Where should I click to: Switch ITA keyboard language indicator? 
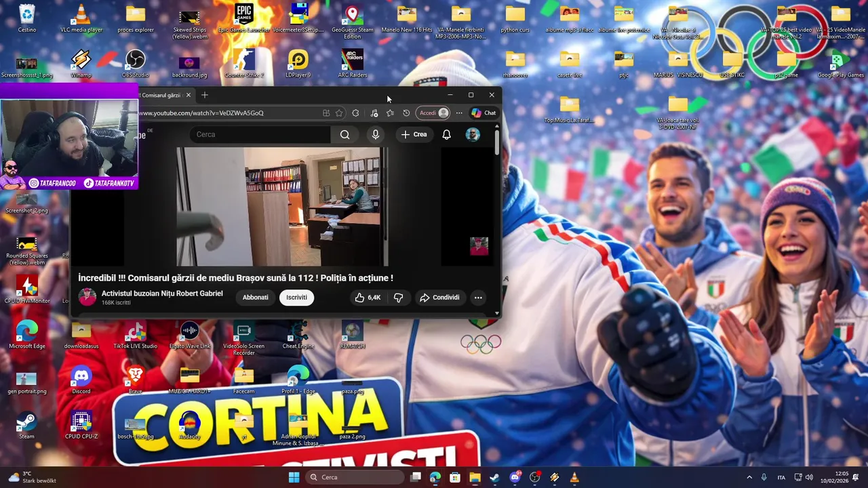pyautogui.click(x=781, y=477)
